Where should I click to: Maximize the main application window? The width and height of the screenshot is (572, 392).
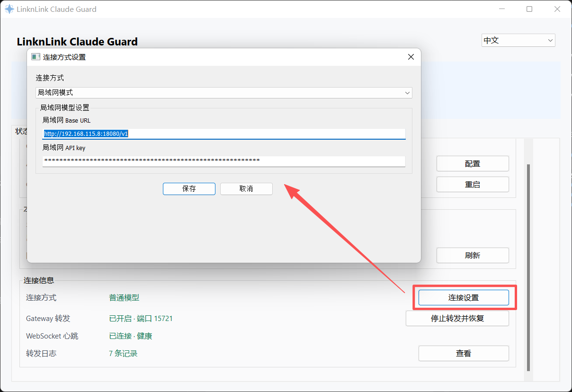529,9
